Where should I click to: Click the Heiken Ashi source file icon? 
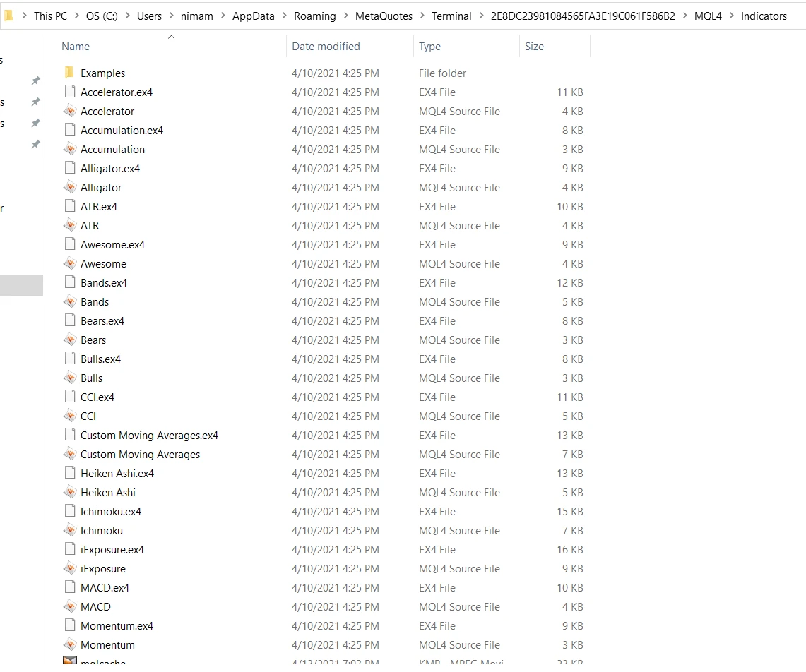point(69,492)
